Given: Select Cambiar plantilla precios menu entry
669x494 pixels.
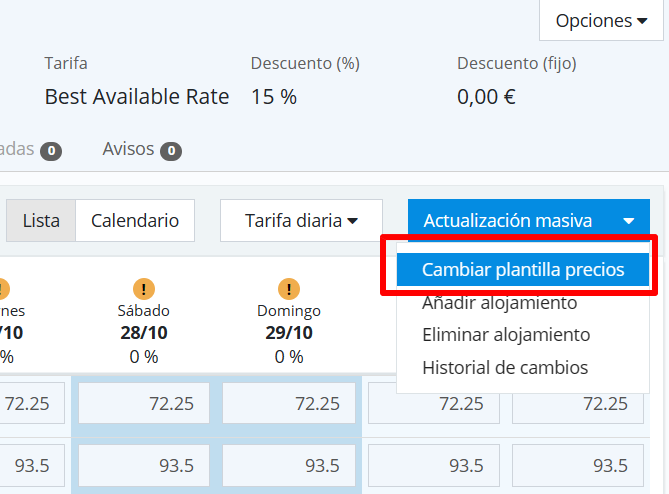Looking at the screenshot, I should point(523,269).
